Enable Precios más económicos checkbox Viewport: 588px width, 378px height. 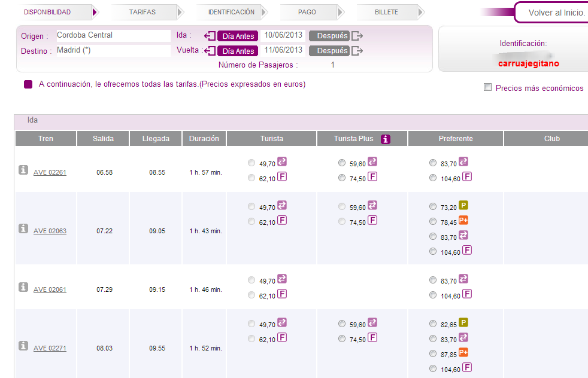coord(487,87)
